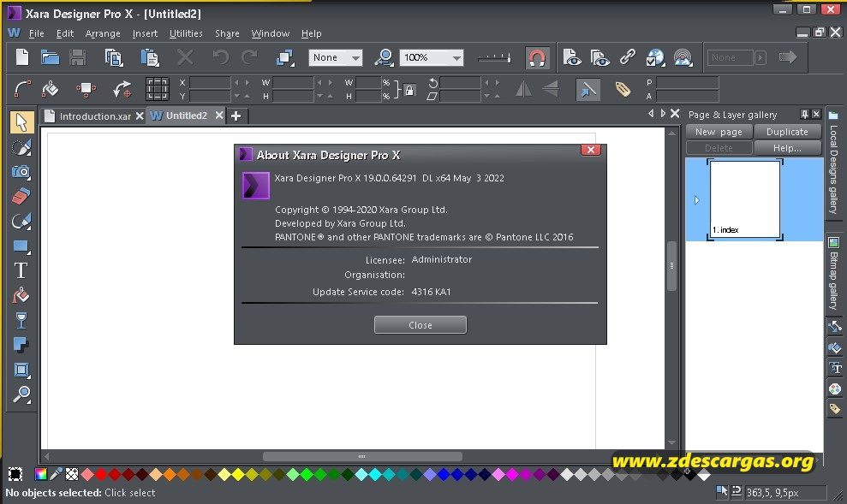Screen dimensions: 847x504
Task: Click the no-color checkered swatch
Action: pyautogui.click(x=72, y=474)
